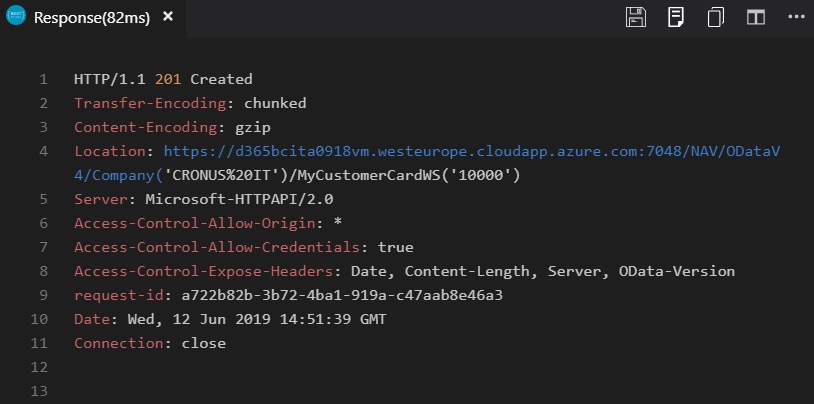Screen dimensions: 814x404
Task: Click the request-id GUID value
Action: pyautogui.click(x=341, y=295)
